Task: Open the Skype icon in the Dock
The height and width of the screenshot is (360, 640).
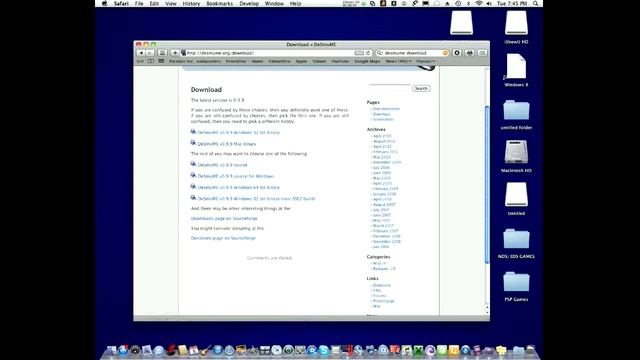Action: 324,350
